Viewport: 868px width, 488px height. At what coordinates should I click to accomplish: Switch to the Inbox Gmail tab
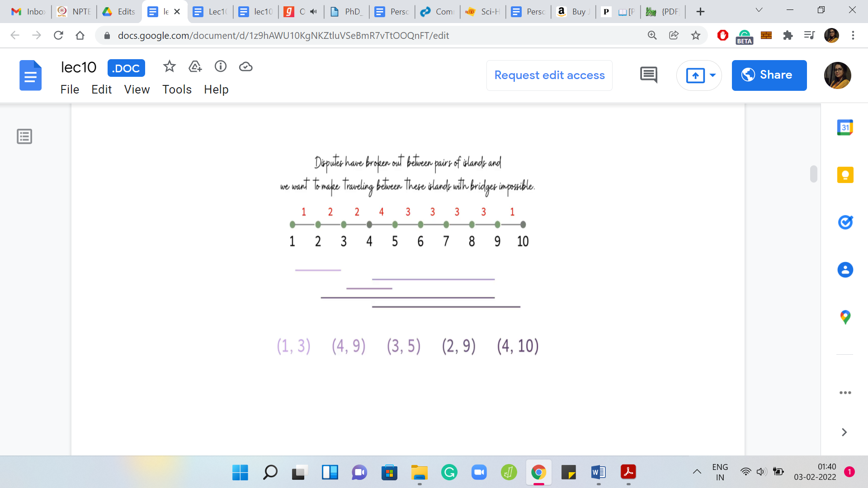point(28,12)
